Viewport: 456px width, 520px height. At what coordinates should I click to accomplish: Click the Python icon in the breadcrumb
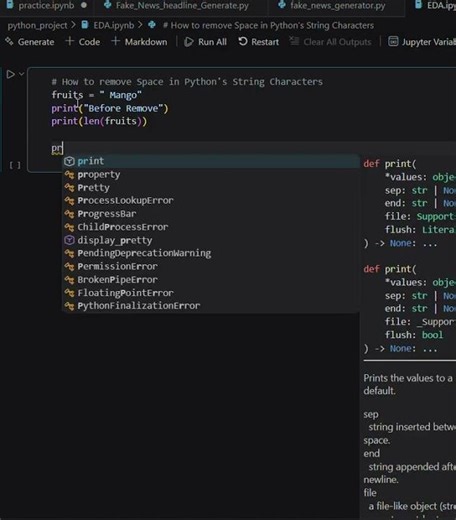[x=152, y=25]
